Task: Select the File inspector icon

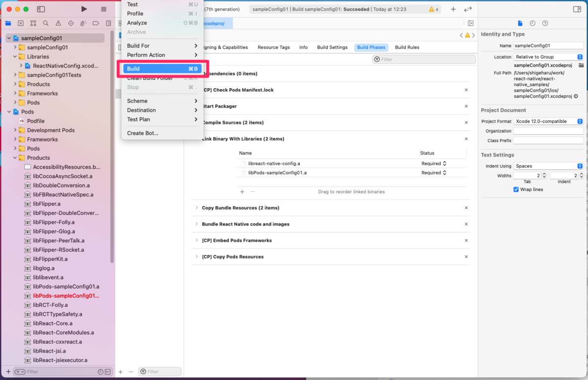Action: (x=520, y=23)
